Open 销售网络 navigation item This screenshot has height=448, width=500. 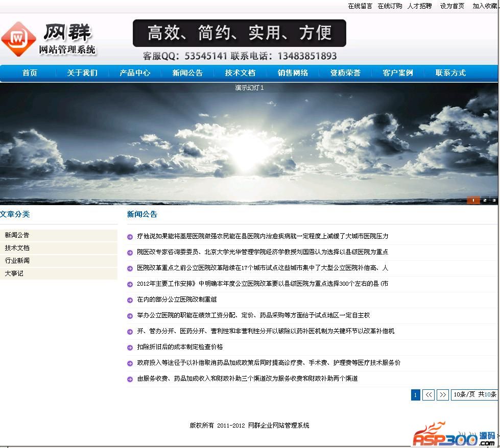click(293, 72)
